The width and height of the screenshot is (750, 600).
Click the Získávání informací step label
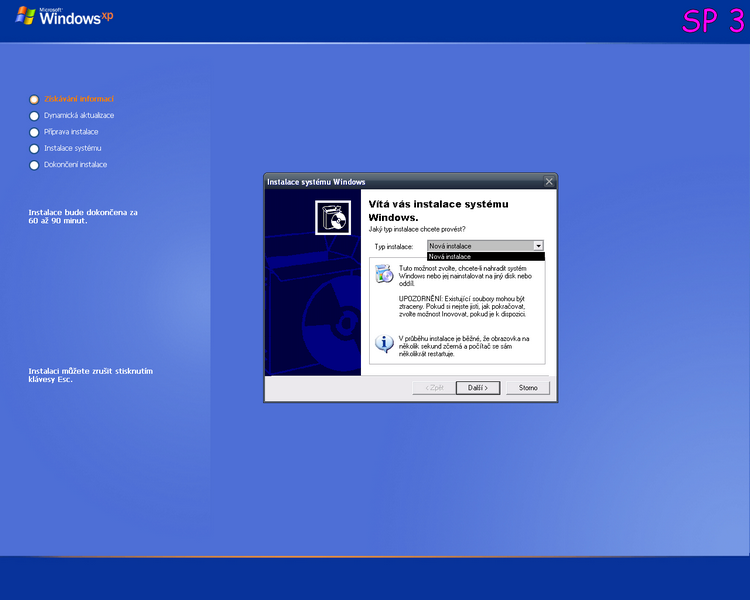click(79, 99)
